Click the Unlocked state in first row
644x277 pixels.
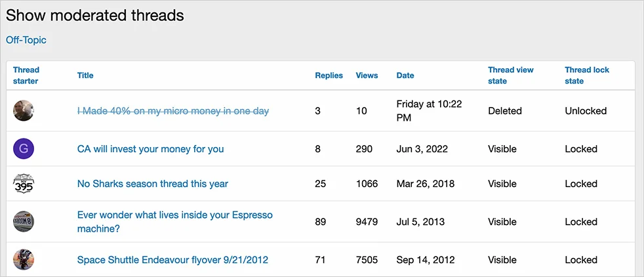coord(586,111)
